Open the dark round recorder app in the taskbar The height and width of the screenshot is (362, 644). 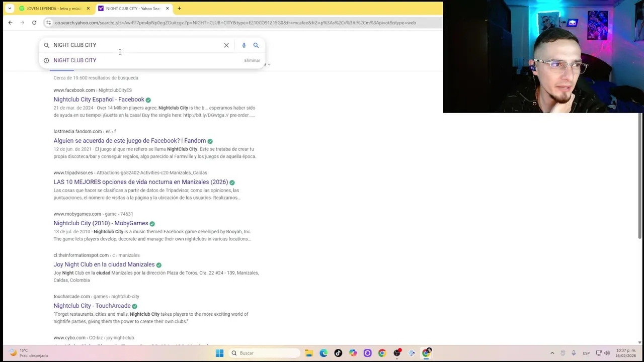[397, 353]
